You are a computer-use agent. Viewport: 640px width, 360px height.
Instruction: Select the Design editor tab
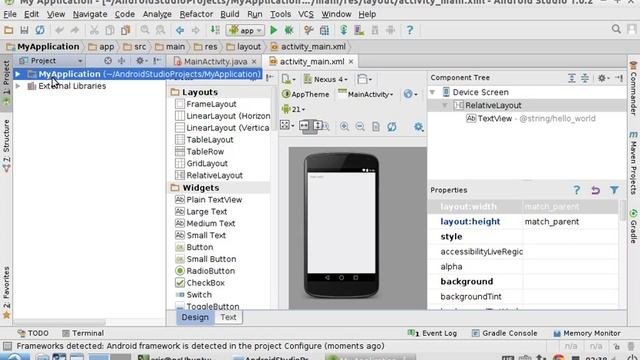pyautogui.click(x=195, y=317)
